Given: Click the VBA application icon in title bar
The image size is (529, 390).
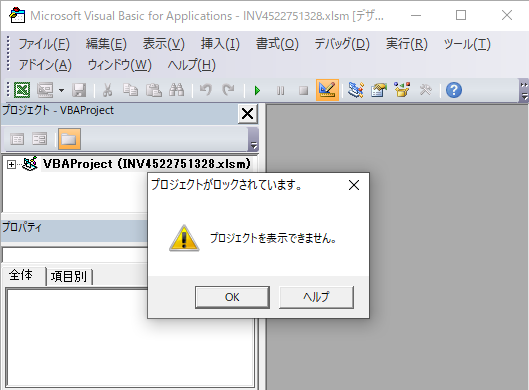Looking at the screenshot, I should pos(17,16).
